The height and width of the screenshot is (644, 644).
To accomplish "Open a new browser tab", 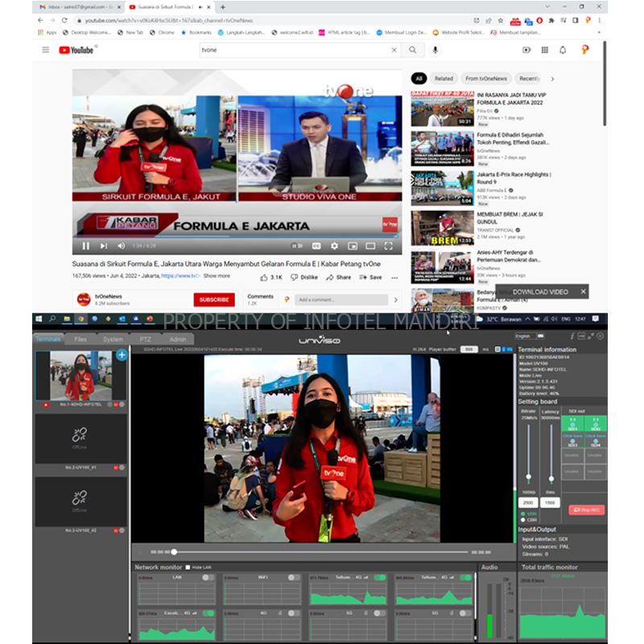I will (223, 7).
